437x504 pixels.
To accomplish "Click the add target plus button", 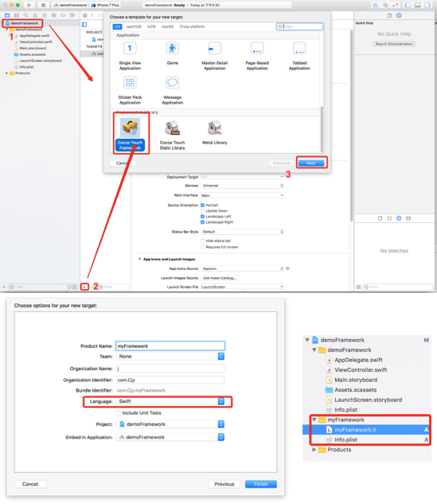I will coord(84,287).
